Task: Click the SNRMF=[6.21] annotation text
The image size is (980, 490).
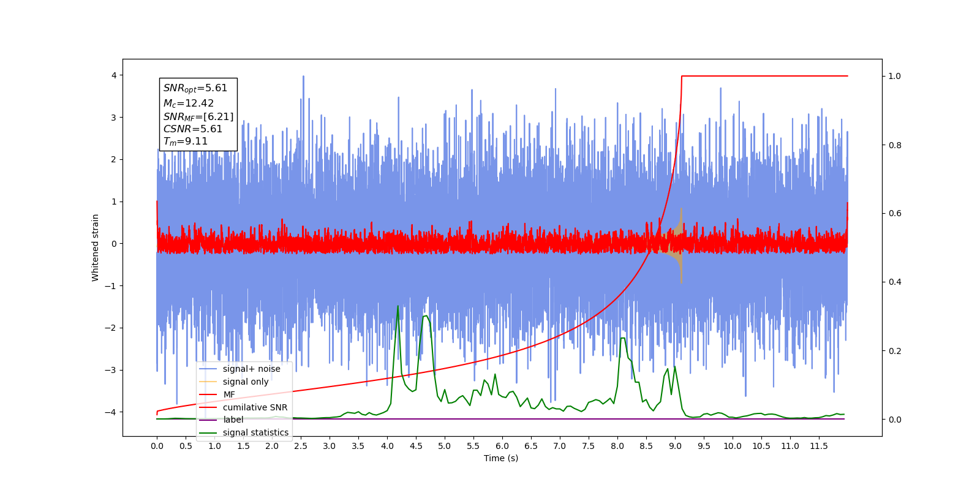Action: point(198,116)
